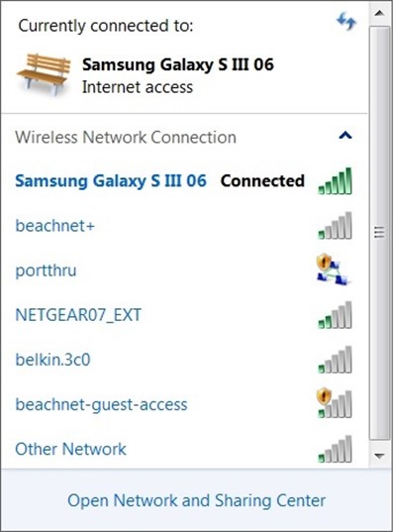Choose NETGEAR07_EXT from the list

pyautogui.click(x=184, y=315)
